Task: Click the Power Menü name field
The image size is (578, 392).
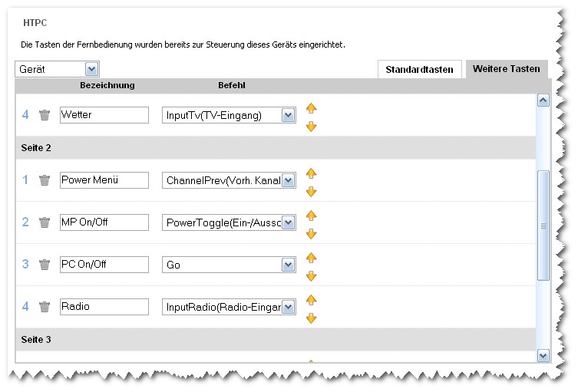Action: tap(104, 180)
